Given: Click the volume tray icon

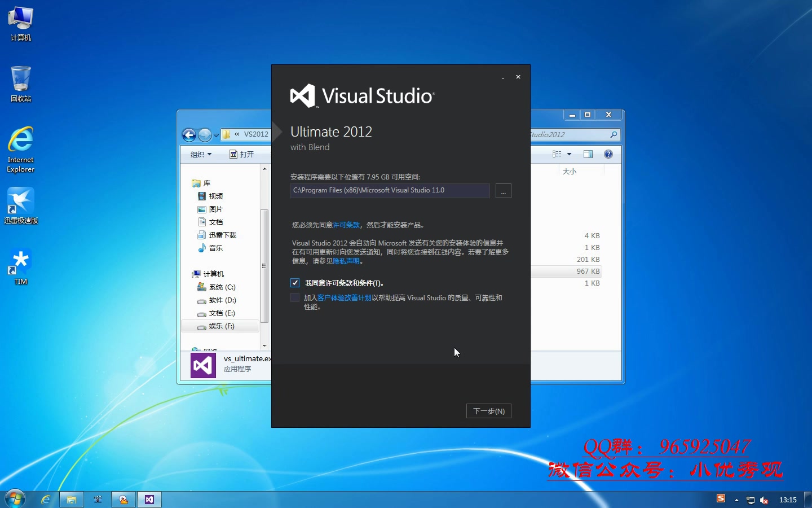Looking at the screenshot, I should point(764,500).
